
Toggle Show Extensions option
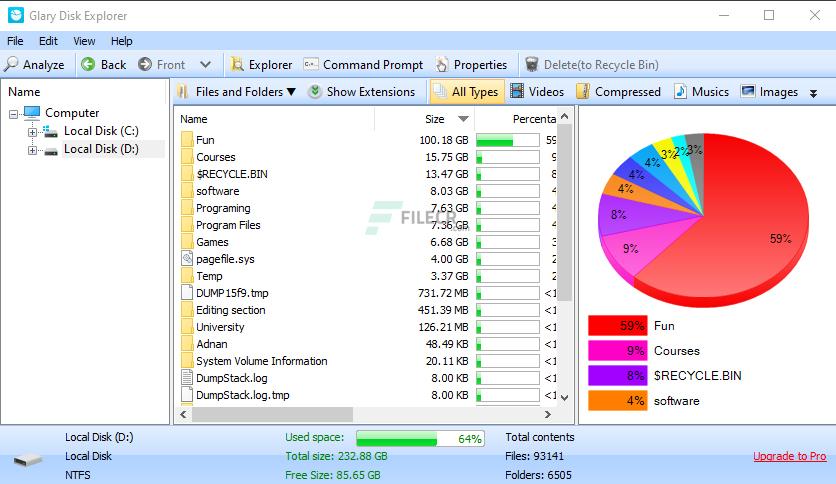[x=361, y=92]
